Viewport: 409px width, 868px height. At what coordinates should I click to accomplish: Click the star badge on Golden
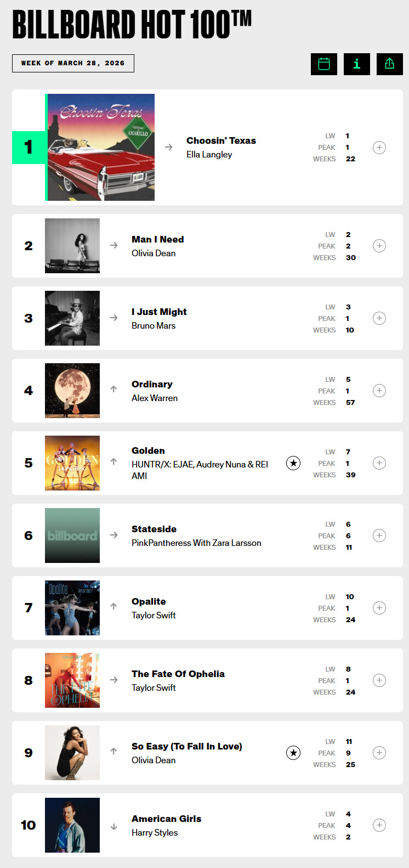pyautogui.click(x=293, y=463)
